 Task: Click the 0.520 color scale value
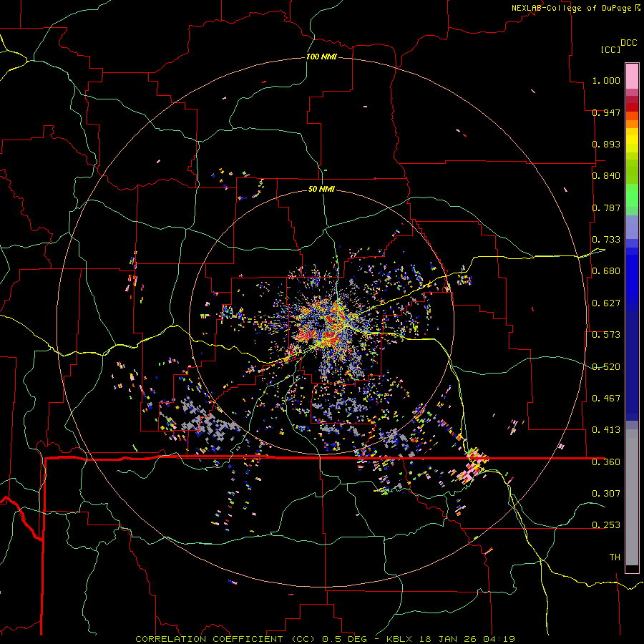(x=606, y=367)
